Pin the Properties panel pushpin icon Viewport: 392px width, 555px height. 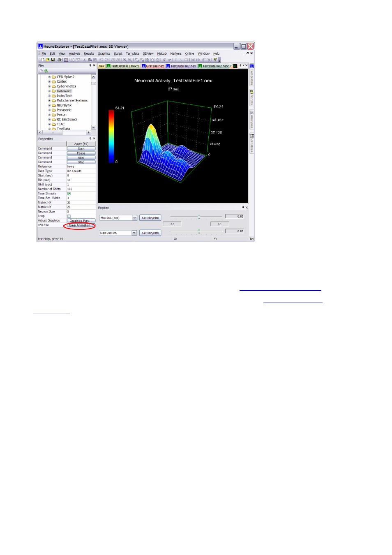pyautogui.click(x=90, y=139)
